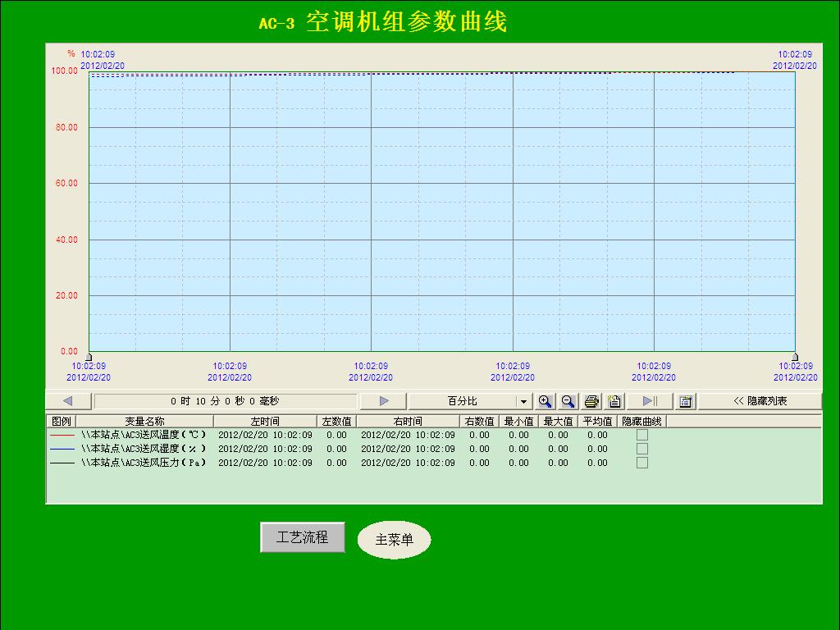Tick hide-curve checkbox for AC3送风湿度
Screen dimensions: 840x630
[x=642, y=449]
